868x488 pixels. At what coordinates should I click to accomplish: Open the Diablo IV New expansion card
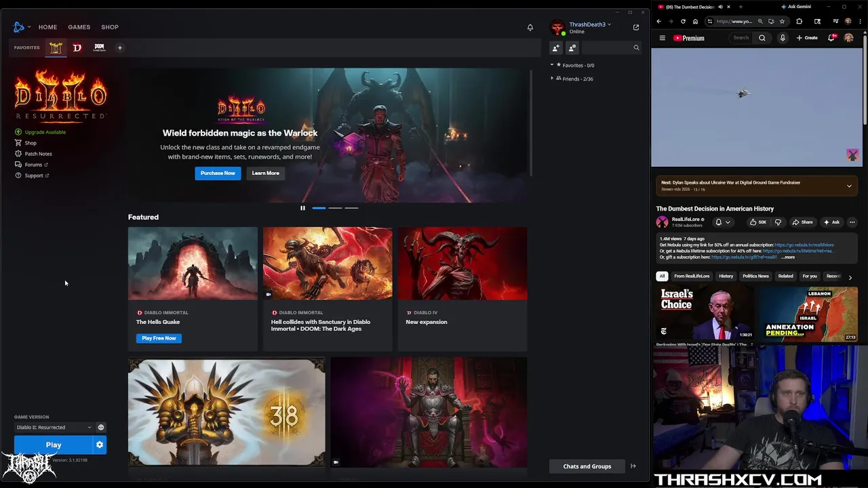[462, 289]
